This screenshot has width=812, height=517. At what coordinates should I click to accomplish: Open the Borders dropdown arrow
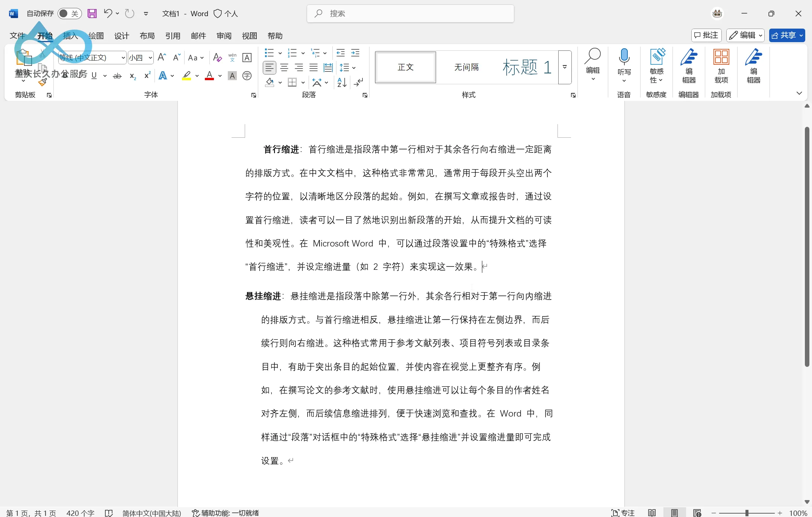tap(303, 82)
